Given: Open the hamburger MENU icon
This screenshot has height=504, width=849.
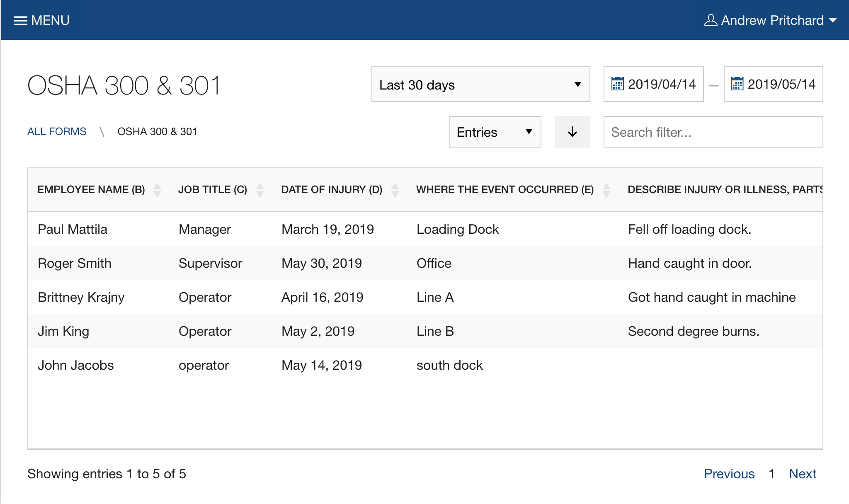Looking at the screenshot, I should (20, 21).
